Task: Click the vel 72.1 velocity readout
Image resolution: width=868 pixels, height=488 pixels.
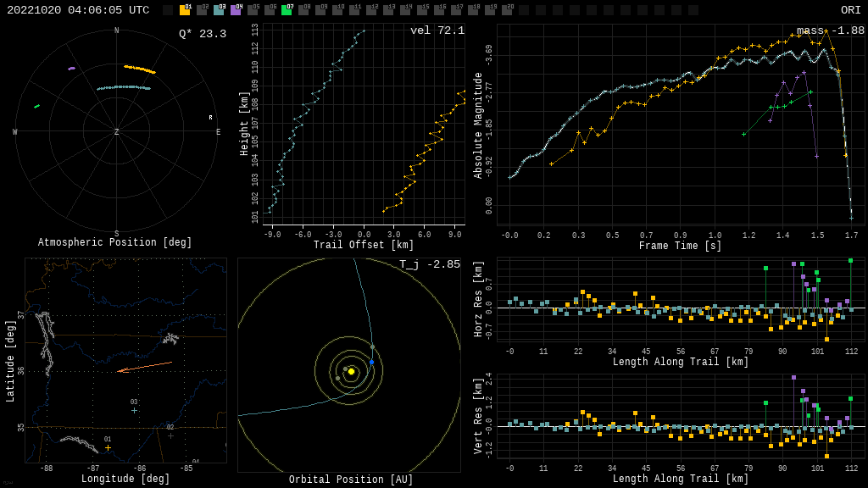Action: point(437,31)
